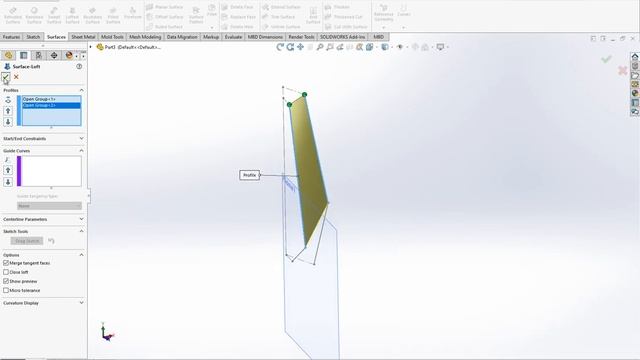This screenshot has width=640, height=360.
Task: Switch to Mold Tools tab
Action: 112,37
